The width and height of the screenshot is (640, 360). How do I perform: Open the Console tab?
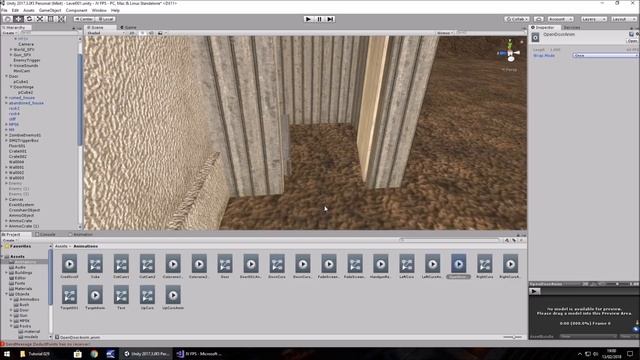point(46,234)
